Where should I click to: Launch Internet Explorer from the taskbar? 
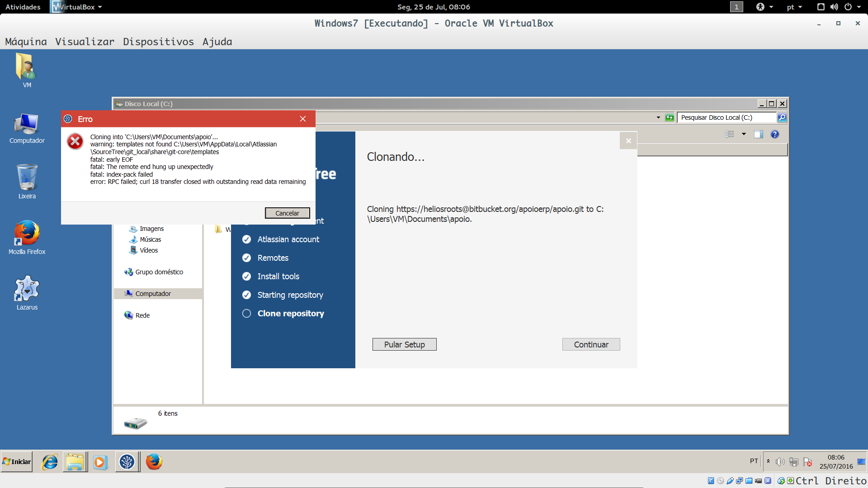click(50, 462)
